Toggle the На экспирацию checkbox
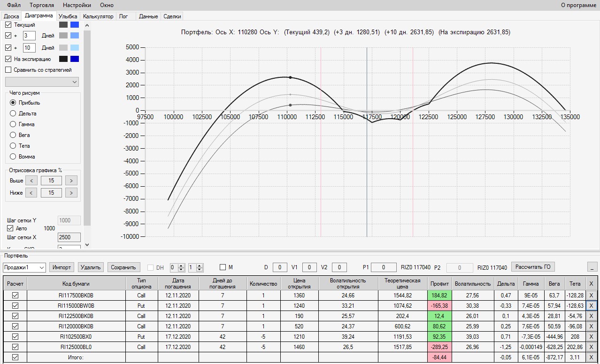Screen dimensions: 600x364 point(8,59)
